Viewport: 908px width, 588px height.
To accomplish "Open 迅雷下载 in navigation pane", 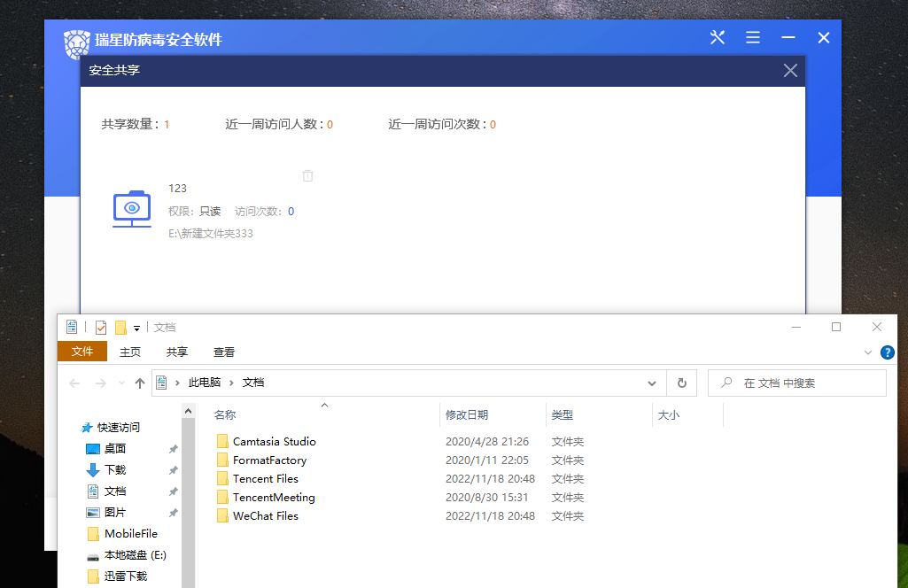I will click(x=125, y=576).
